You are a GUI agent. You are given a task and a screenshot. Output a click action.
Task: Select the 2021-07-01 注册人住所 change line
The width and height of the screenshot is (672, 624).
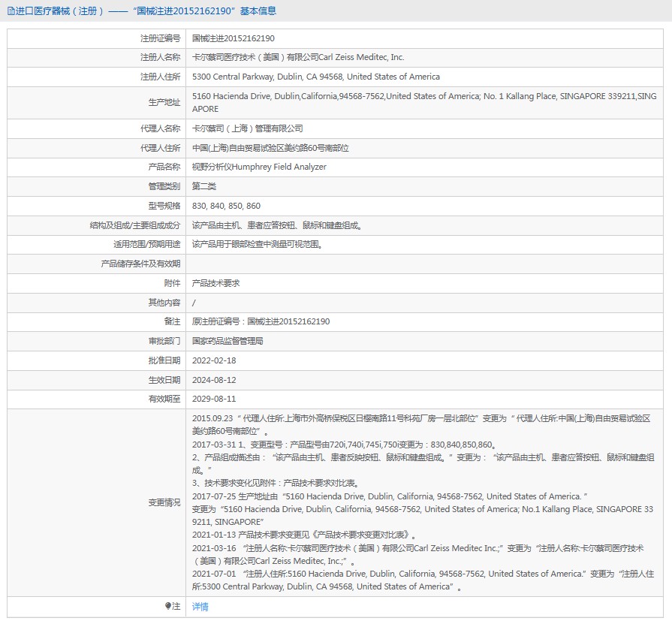click(423, 580)
